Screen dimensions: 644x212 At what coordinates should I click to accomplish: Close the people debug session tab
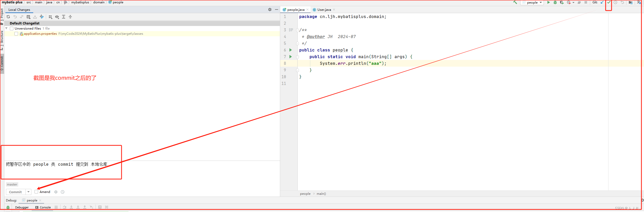coord(40,200)
